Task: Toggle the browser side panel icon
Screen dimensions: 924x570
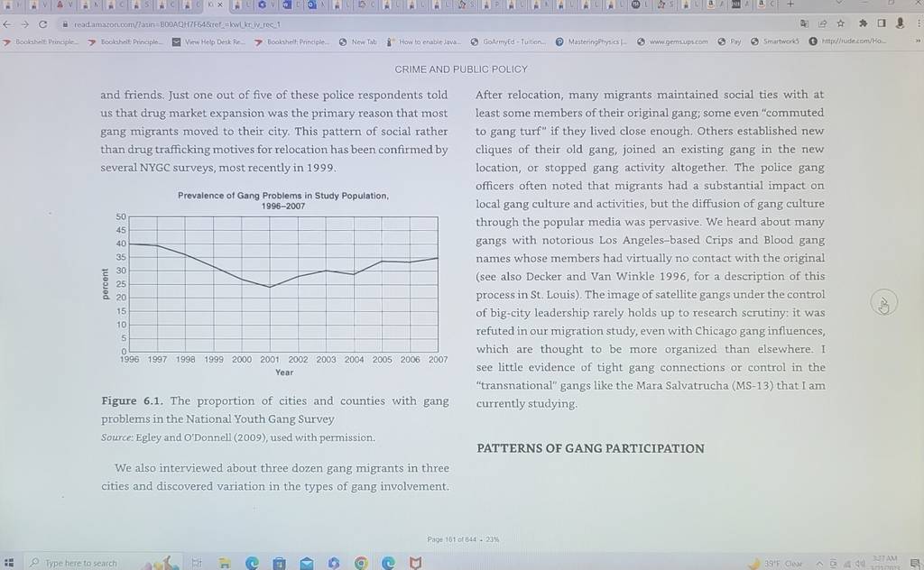Action: click(x=882, y=23)
